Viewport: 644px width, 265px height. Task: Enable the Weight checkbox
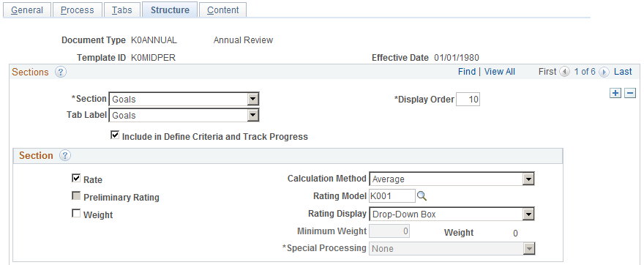(76, 214)
